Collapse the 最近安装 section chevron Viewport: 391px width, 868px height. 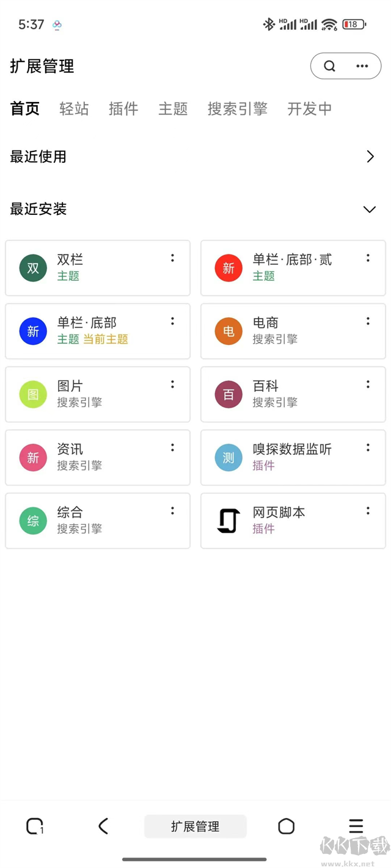pos(370,209)
